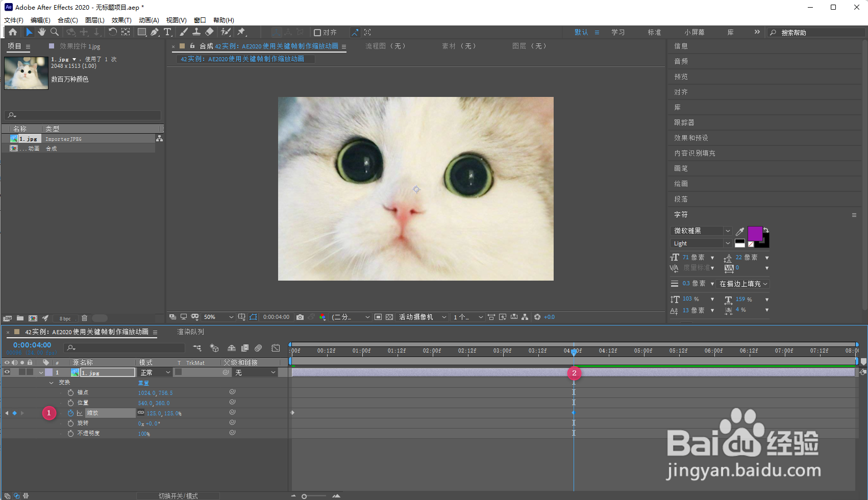Switch to the 标准 workspace

point(655,32)
